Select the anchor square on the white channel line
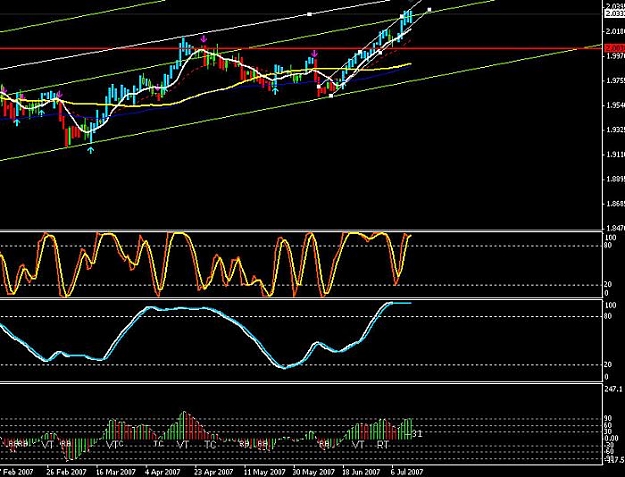The image size is (625, 477). tap(309, 14)
